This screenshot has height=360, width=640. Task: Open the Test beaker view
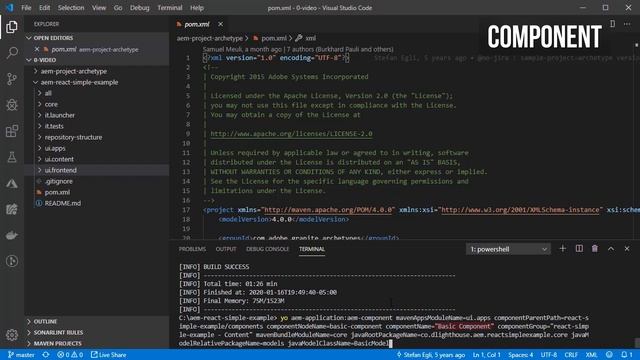coord(12,157)
